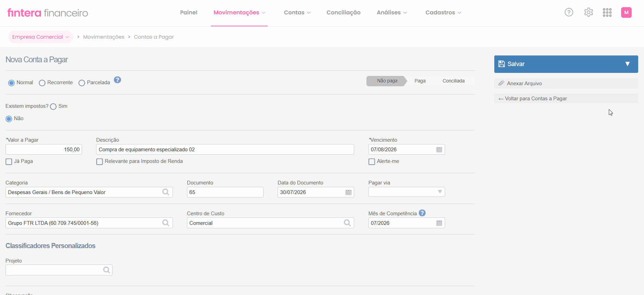The width and height of the screenshot is (644, 295).
Task: Click the Descrição text field
Action: [225, 150]
